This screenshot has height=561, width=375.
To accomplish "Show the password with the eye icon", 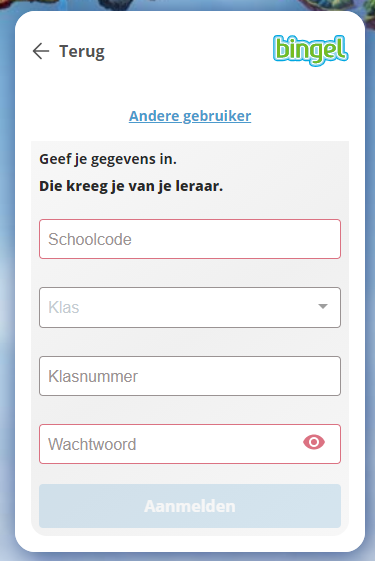I will (314, 442).
